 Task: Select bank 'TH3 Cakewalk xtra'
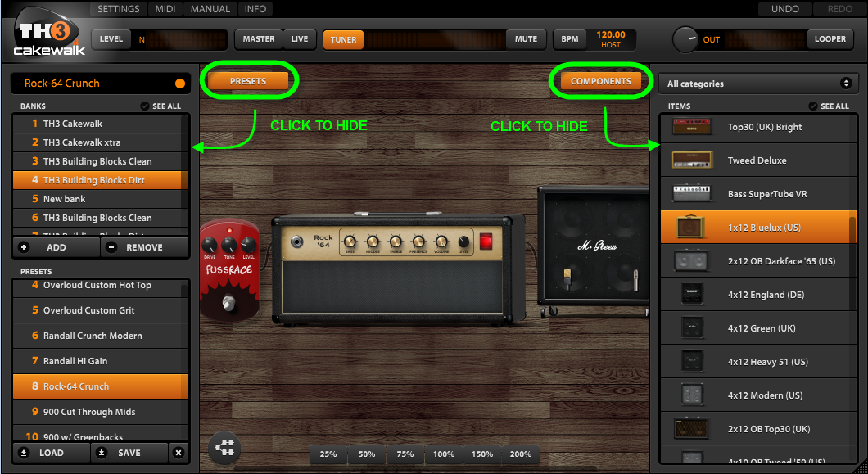coord(100,142)
